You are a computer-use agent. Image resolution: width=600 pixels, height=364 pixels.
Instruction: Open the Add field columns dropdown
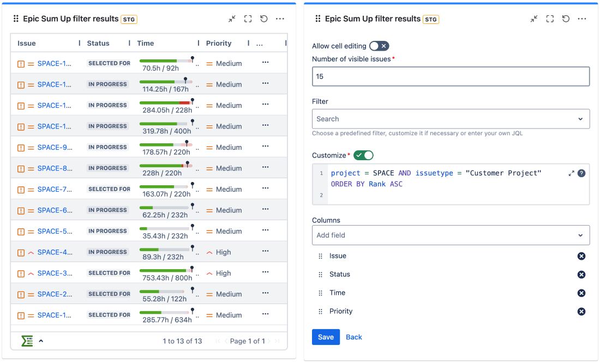451,235
